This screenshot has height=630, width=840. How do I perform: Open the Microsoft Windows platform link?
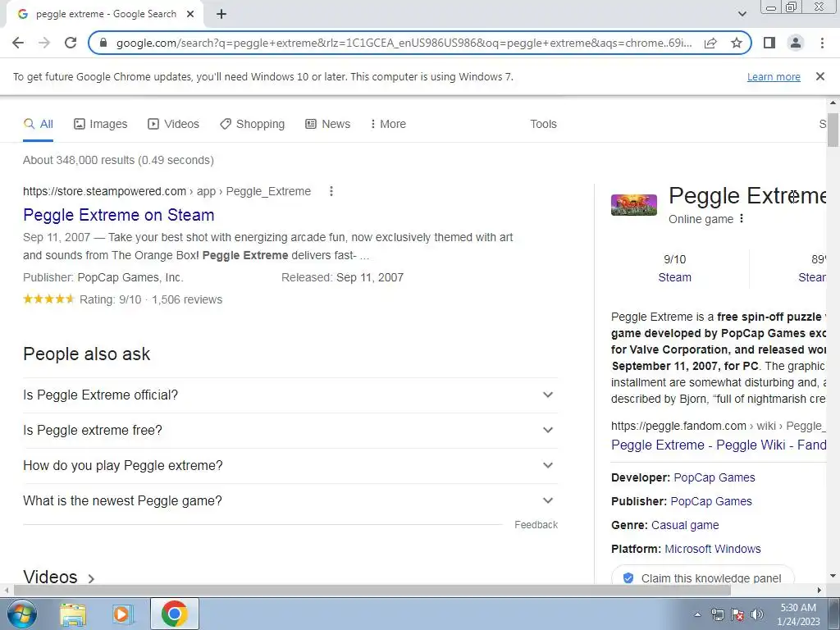(x=713, y=549)
